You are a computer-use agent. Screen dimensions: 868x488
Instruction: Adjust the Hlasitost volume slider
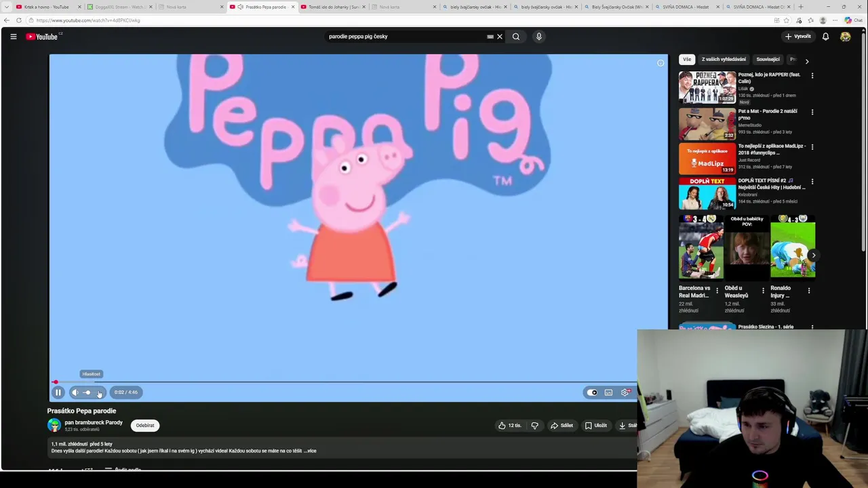(x=94, y=392)
